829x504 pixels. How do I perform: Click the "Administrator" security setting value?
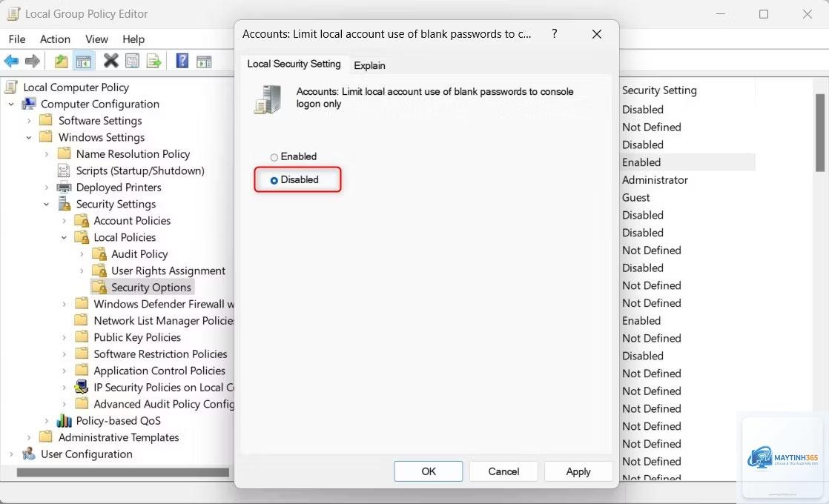coord(655,179)
